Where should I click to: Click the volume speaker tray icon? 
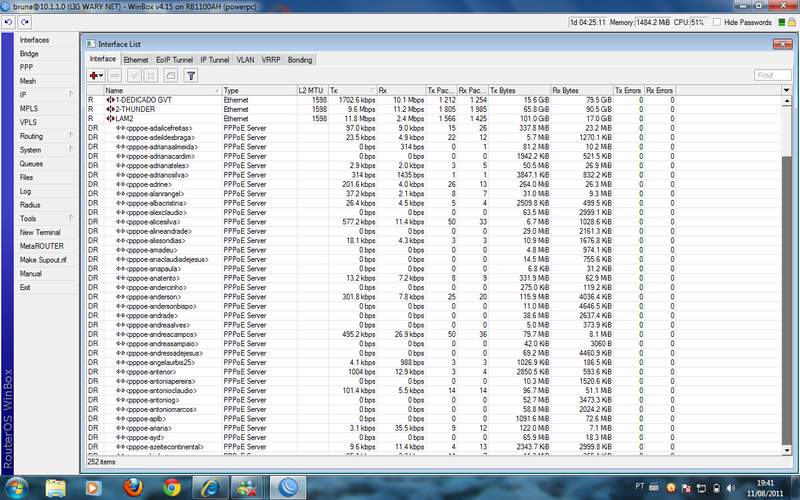pos(731,488)
